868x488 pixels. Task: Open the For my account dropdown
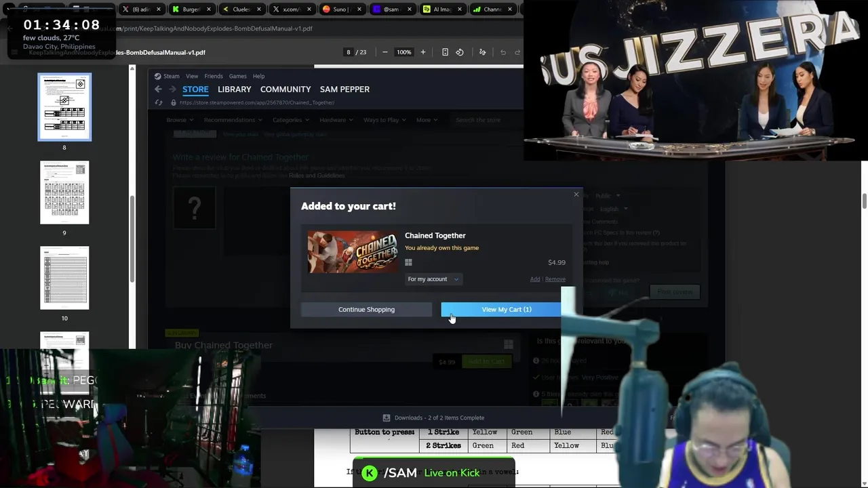433,279
